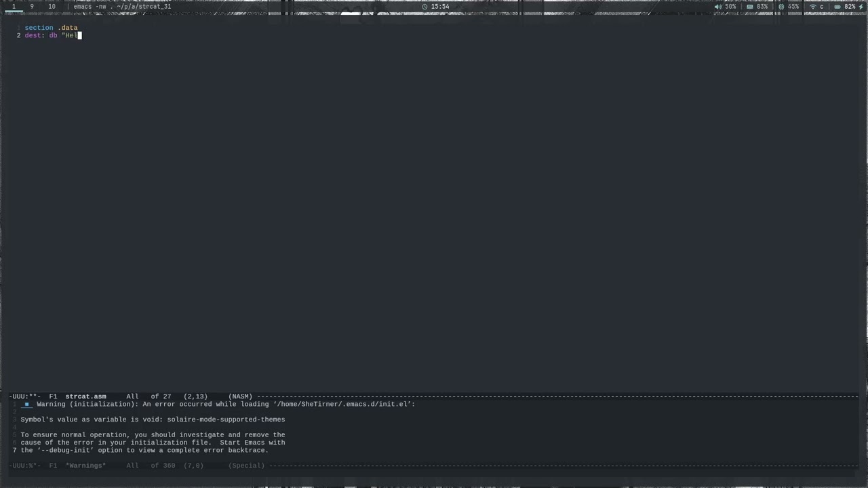This screenshot has width=868, height=488.
Task: Click the battery icon showing 82%
Action: click(x=837, y=7)
